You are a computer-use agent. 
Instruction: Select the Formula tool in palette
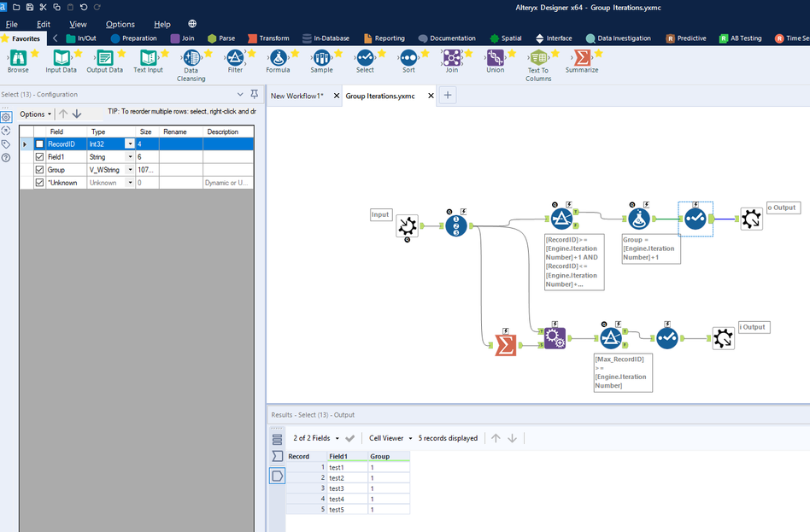(278, 61)
